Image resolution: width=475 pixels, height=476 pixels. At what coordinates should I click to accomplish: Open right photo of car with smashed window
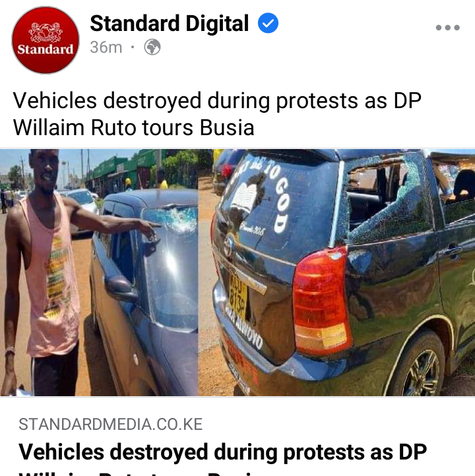coord(336,272)
